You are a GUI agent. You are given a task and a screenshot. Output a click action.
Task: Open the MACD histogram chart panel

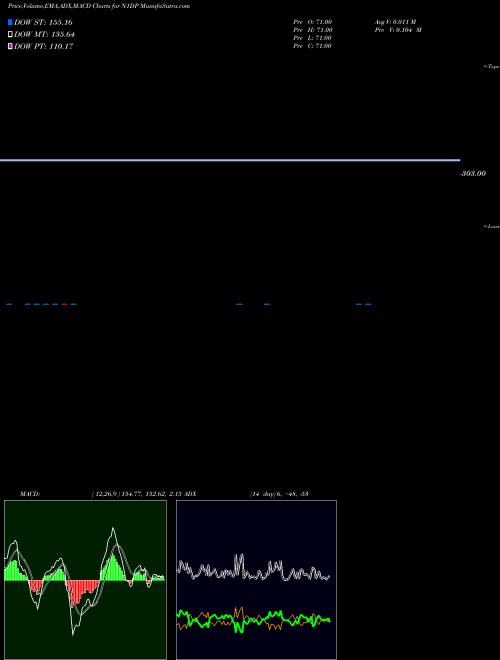click(85, 580)
